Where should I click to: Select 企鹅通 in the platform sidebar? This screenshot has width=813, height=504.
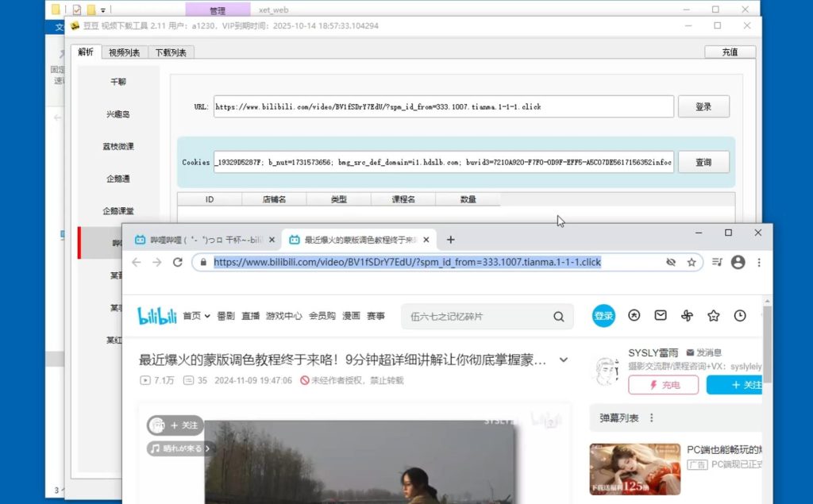118,179
